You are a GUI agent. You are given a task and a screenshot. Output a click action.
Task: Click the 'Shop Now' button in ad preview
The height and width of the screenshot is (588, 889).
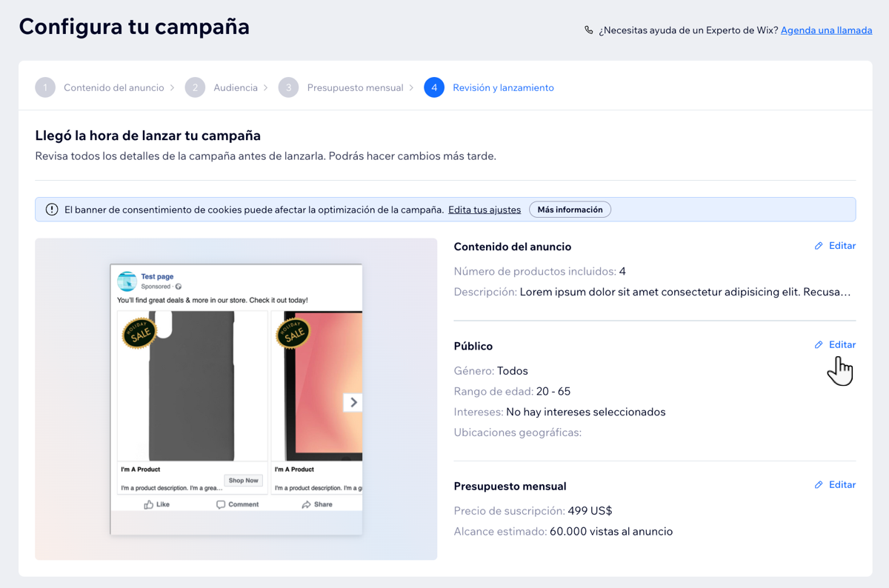(243, 481)
